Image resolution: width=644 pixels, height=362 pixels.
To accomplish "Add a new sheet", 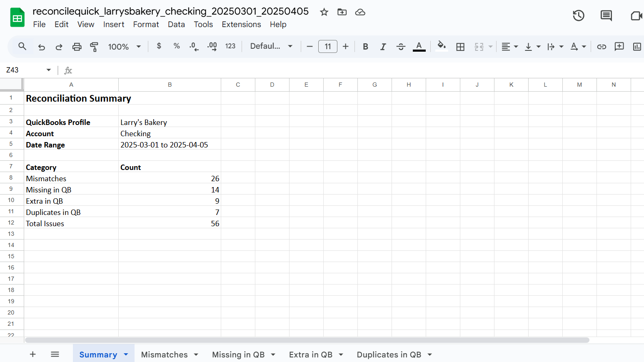I will [33, 354].
